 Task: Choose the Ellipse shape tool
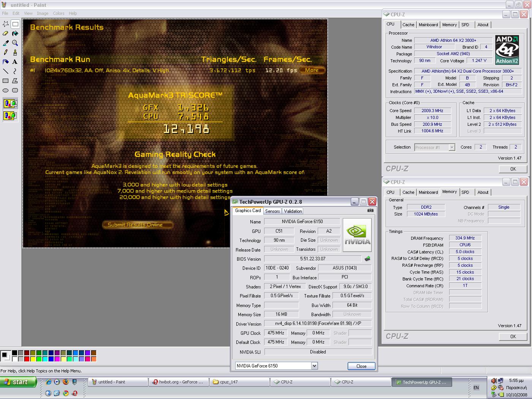pos(6,90)
